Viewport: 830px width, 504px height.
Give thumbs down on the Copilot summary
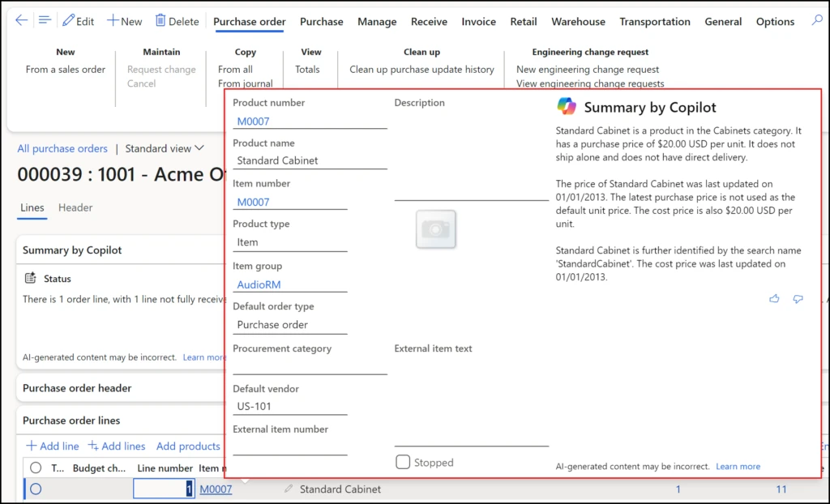tap(798, 298)
